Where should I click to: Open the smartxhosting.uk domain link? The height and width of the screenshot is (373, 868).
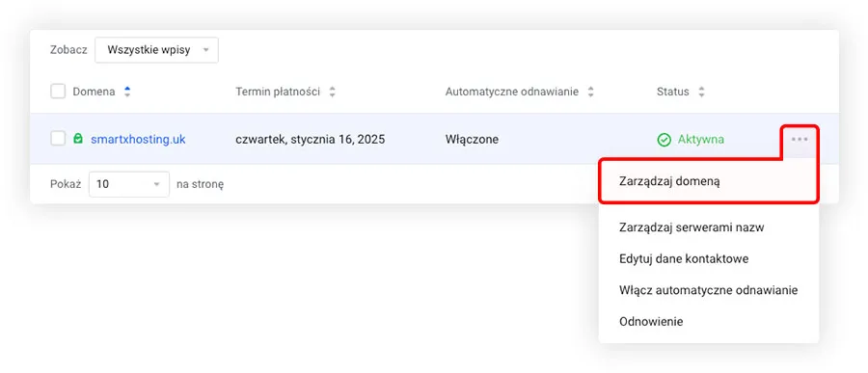coord(138,140)
